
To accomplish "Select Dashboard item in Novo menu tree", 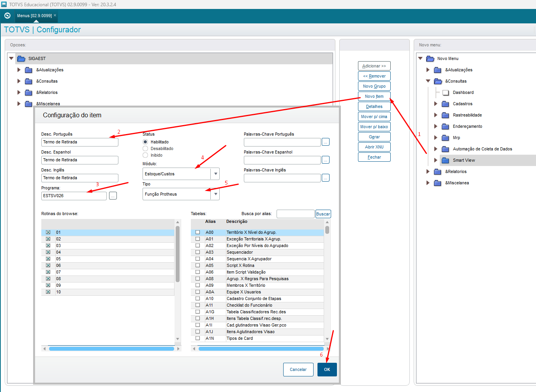I will (463, 92).
